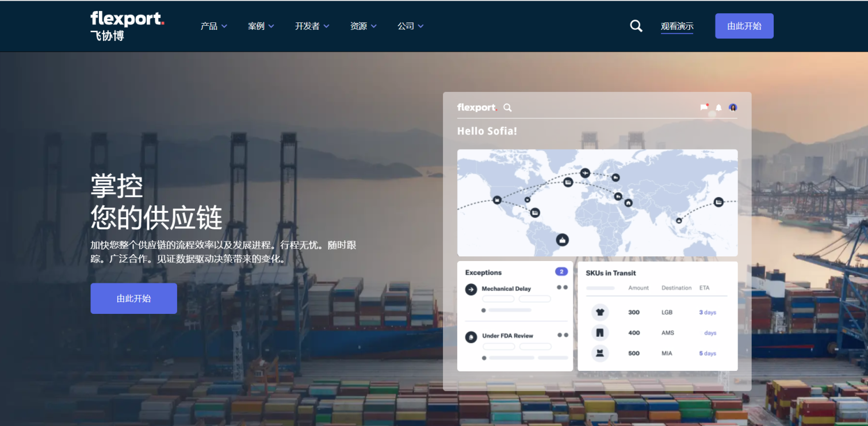Open the navigation bar search icon

636,25
